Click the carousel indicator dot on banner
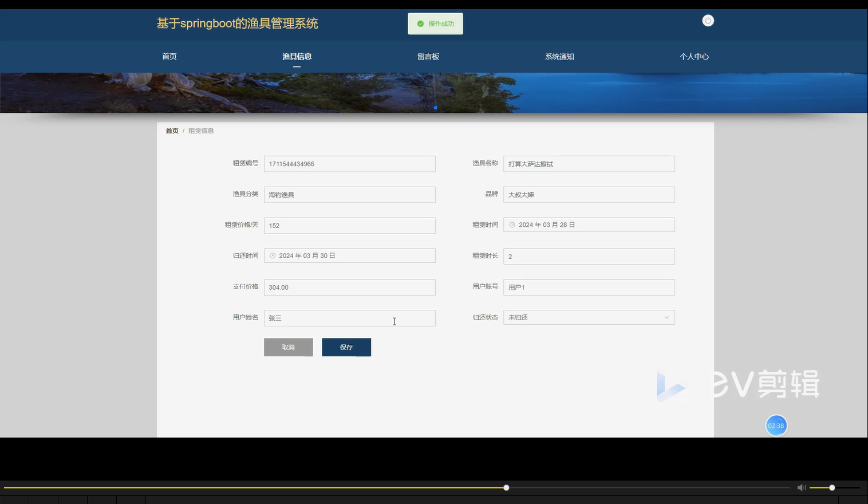 (435, 108)
